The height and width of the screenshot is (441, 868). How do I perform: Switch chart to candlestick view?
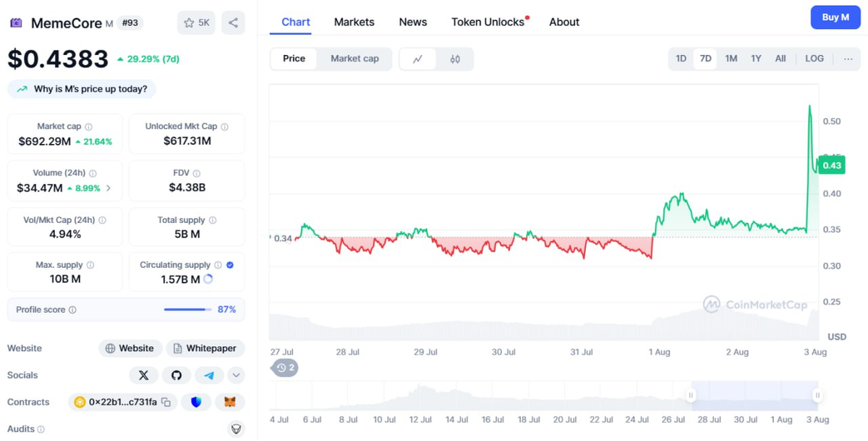tap(455, 59)
